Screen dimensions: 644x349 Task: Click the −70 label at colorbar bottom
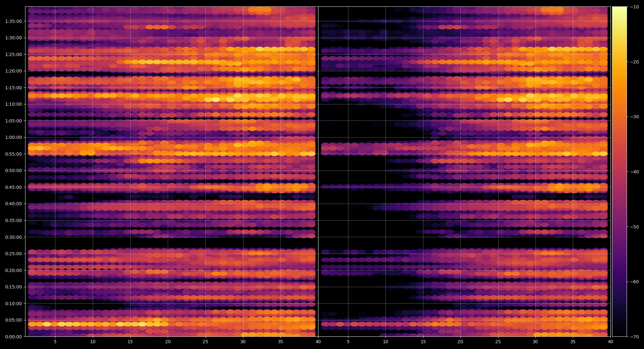coord(634,337)
